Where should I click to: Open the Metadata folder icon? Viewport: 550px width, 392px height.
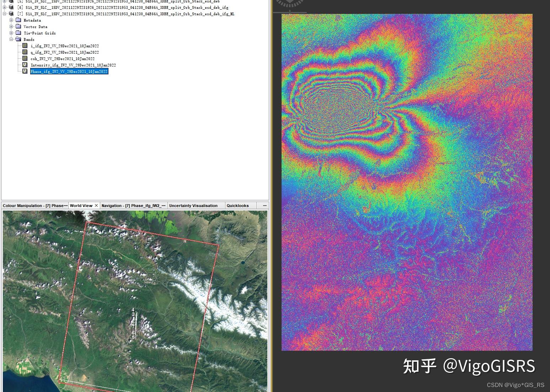18,20
